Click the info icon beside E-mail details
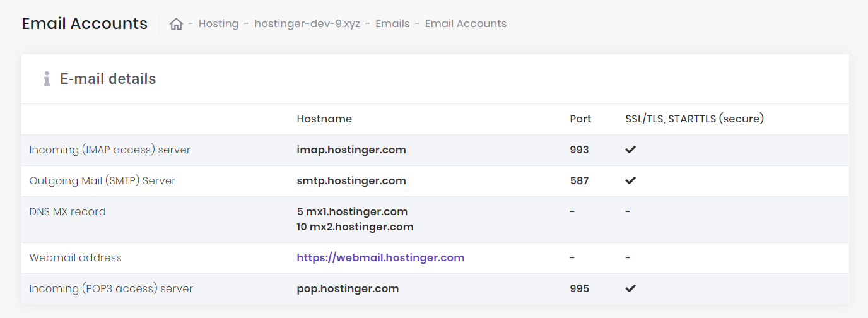This screenshot has height=318, width=868. pos(46,79)
